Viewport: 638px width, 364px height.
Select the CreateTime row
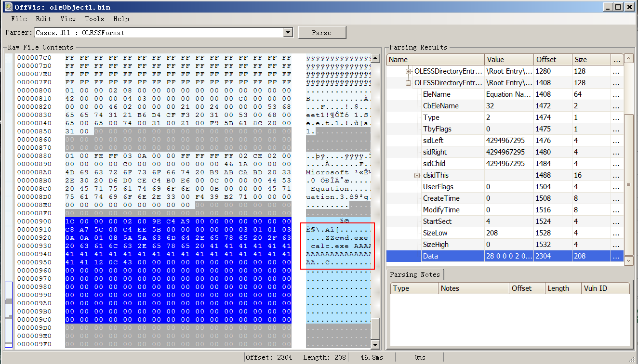pyautogui.click(x=505, y=198)
